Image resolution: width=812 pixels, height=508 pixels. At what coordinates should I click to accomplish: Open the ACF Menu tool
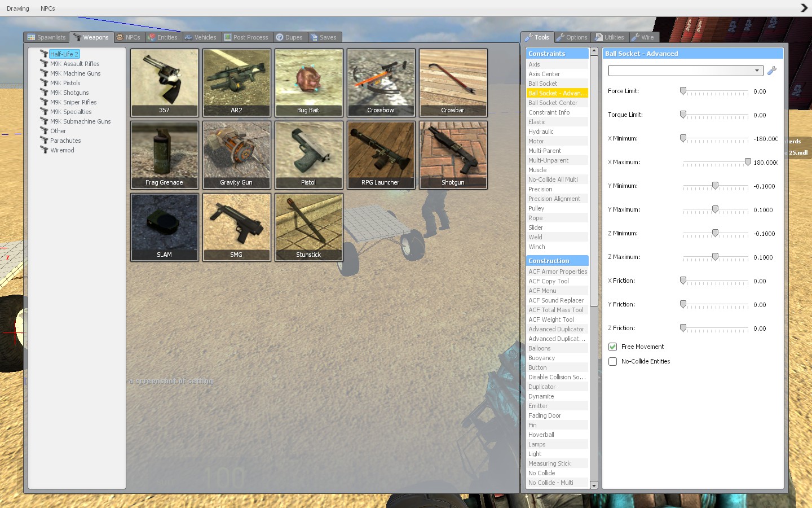[x=557, y=291]
